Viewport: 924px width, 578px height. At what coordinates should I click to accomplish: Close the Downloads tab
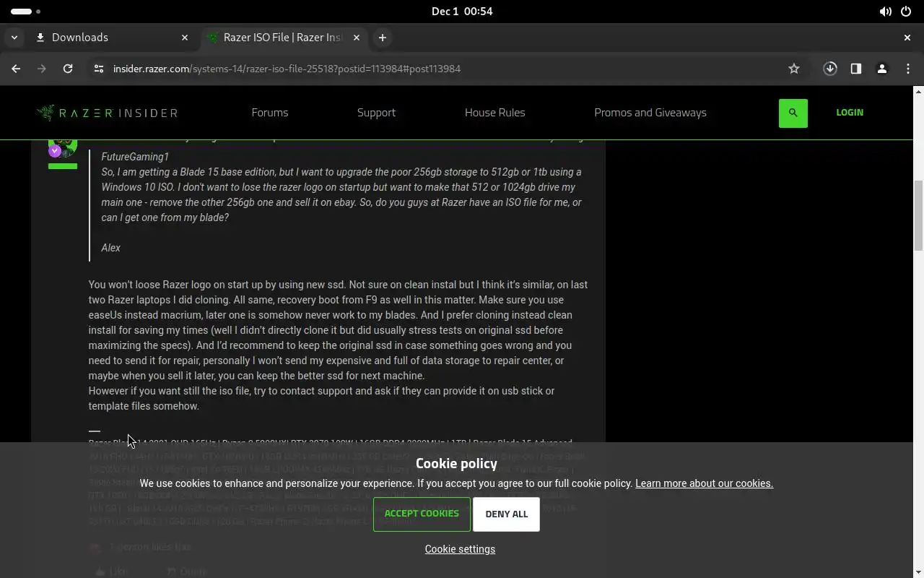[x=185, y=38]
